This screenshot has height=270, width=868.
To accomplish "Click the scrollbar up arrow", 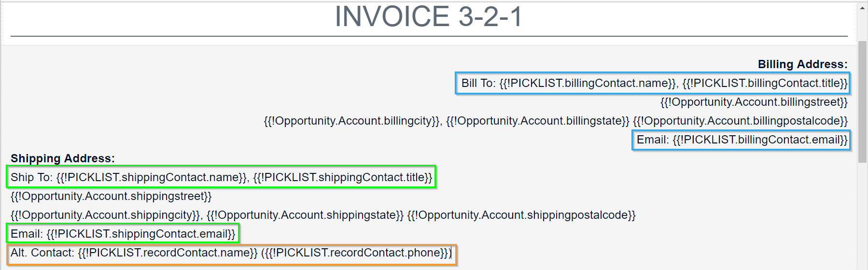I will pos(862,8).
